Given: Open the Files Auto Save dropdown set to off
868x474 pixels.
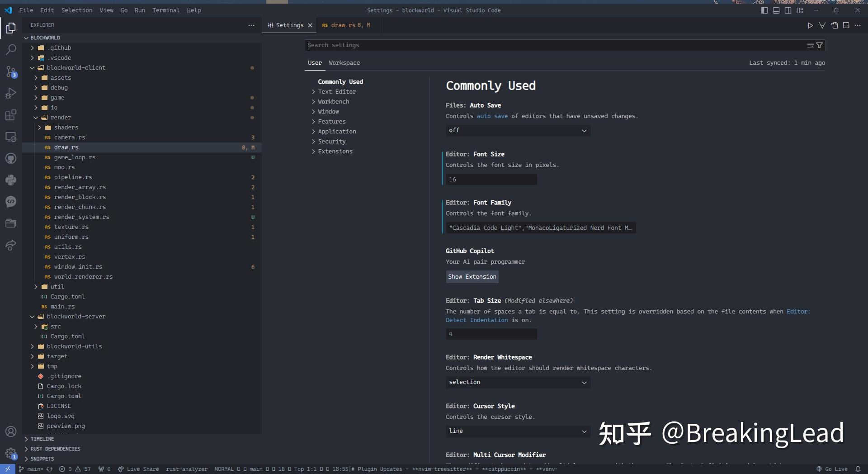Looking at the screenshot, I should click(x=518, y=130).
